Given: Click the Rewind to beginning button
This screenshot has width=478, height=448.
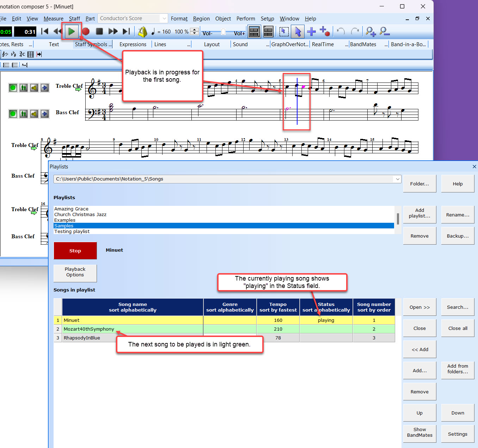Looking at the screenshot, I should (45, 32).
